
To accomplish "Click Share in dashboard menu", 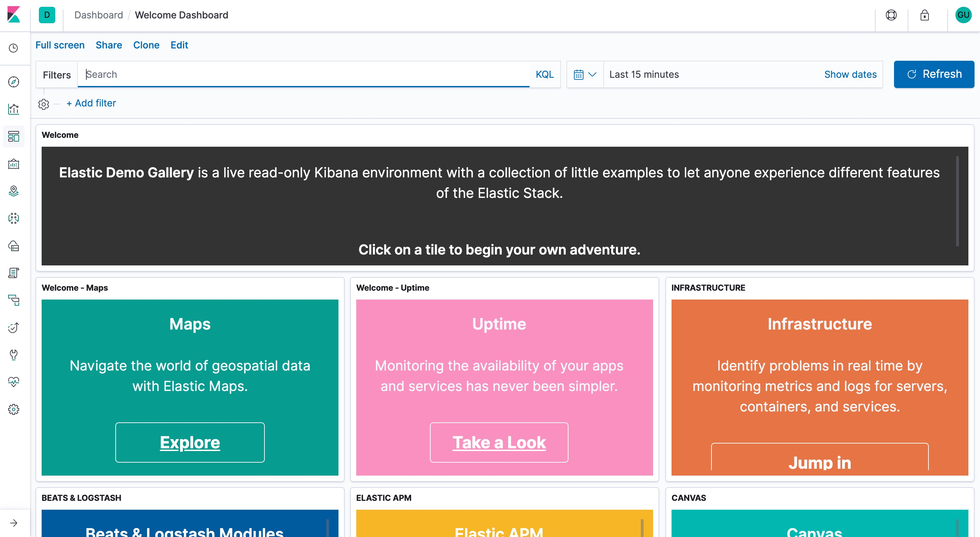I will pos(109,45).
